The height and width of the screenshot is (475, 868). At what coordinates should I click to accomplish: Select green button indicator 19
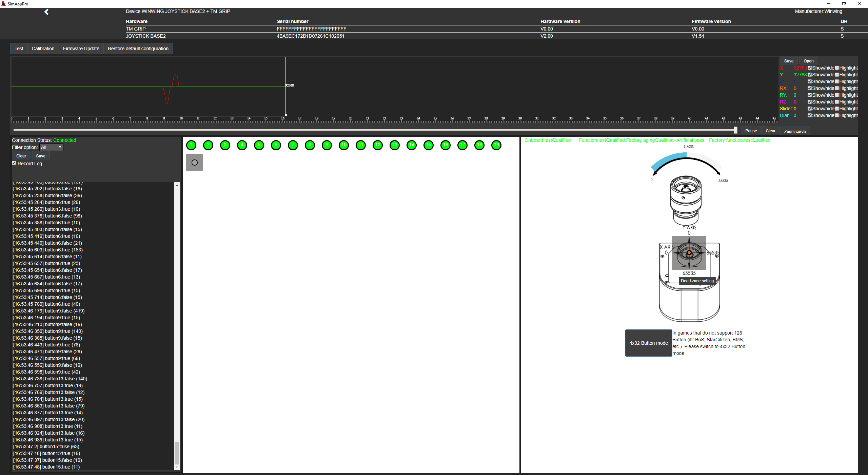click(496, 145)
